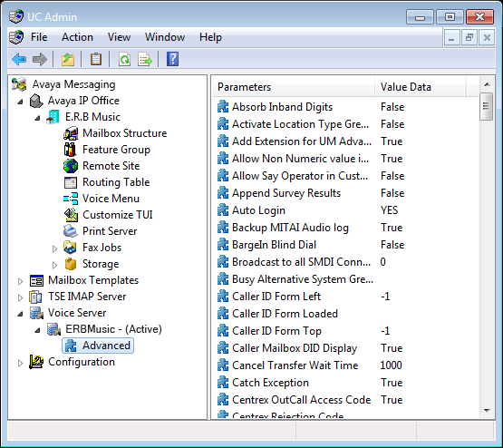Image resolution: width=503 pixels, height=448 pixels.
Task: Select the Voice Server tree label
Action: (77, 313)
